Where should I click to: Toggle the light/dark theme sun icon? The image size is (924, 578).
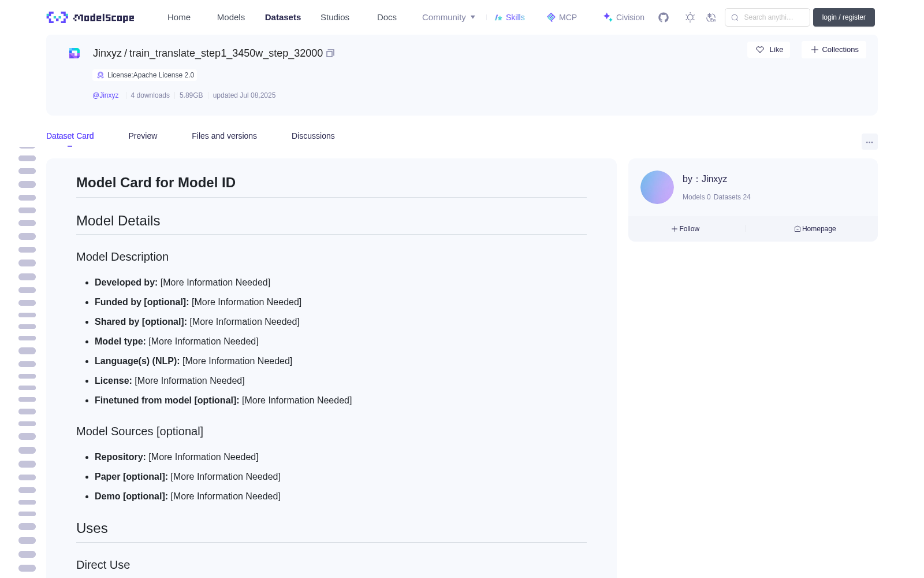point(690,17)
